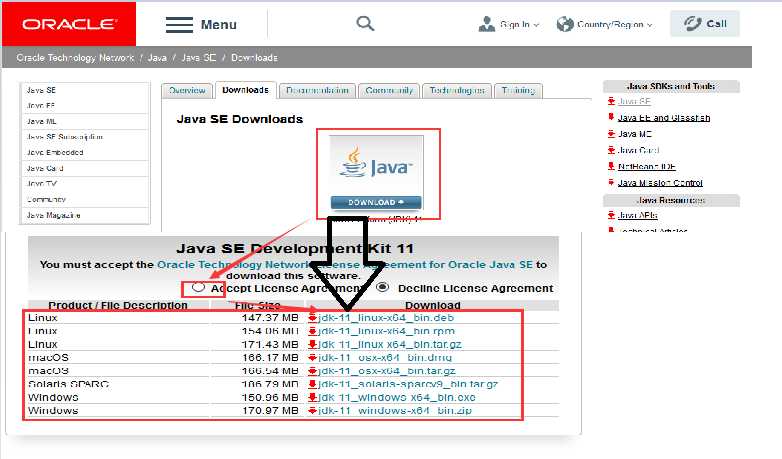Screen dimensions: 782x459
Task: Click download icon for solaris-sparcv9 tar.gz
Action: click(313, 384)
